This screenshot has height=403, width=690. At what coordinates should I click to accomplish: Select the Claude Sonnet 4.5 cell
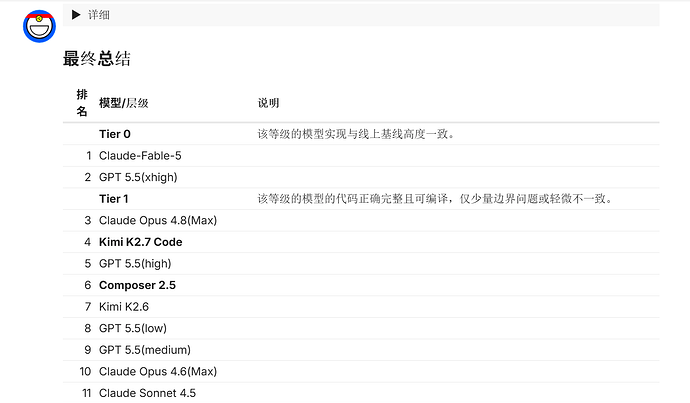tap(147, 392)
